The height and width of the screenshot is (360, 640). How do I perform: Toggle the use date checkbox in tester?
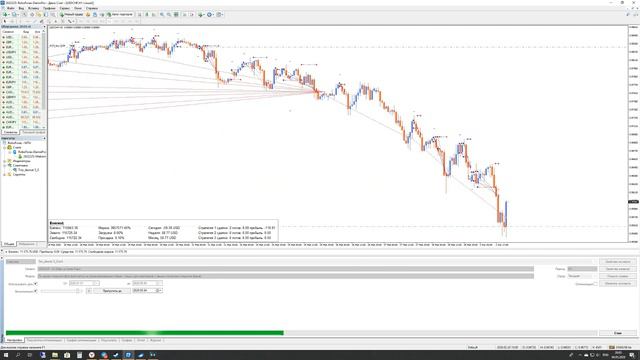[36, 284]
